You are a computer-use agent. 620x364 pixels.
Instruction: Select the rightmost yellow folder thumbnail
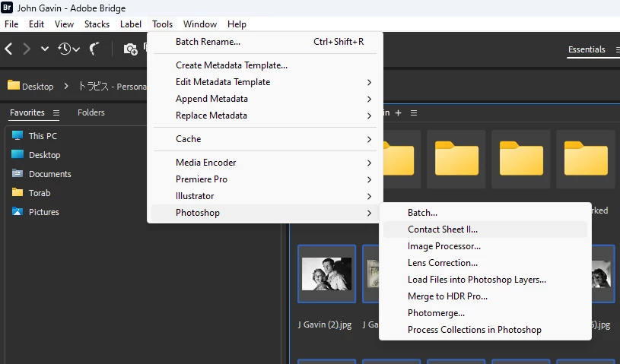click(x=586, y=159)
